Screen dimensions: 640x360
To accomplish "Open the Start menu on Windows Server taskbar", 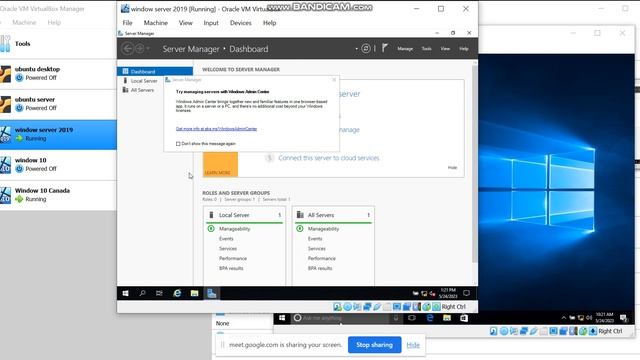I will (126, 293).
